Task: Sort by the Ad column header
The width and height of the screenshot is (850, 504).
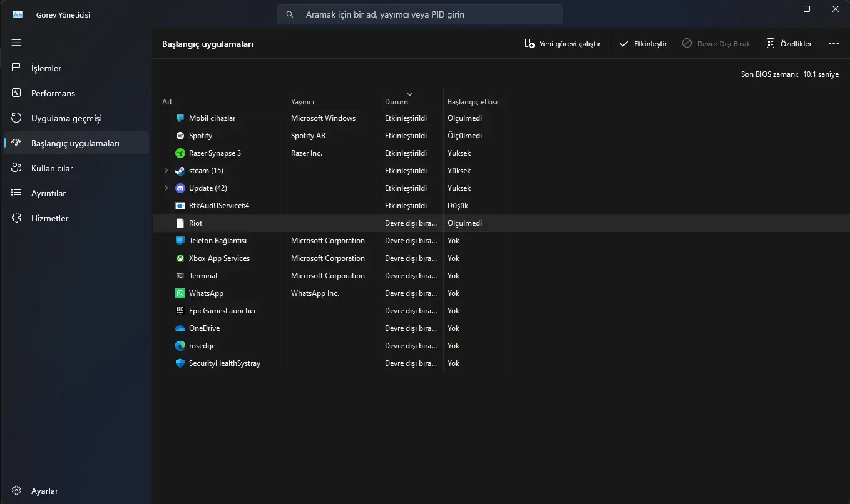Action: pyautogui.click(x=220, y=99)
